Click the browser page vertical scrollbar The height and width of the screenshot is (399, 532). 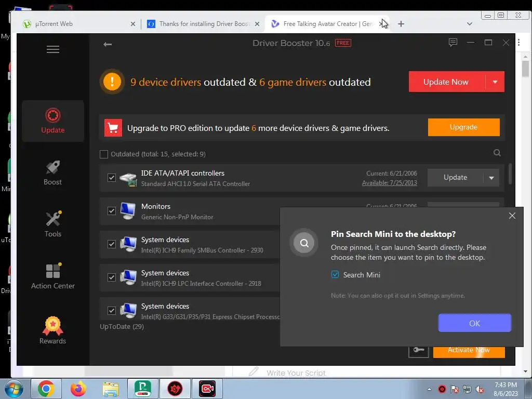click(x=525, y=69)
